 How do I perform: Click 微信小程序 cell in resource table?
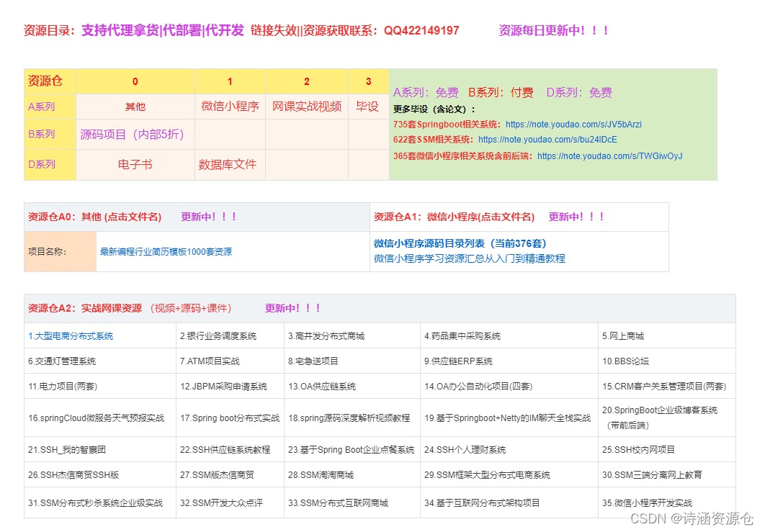(x=230, y=107)
